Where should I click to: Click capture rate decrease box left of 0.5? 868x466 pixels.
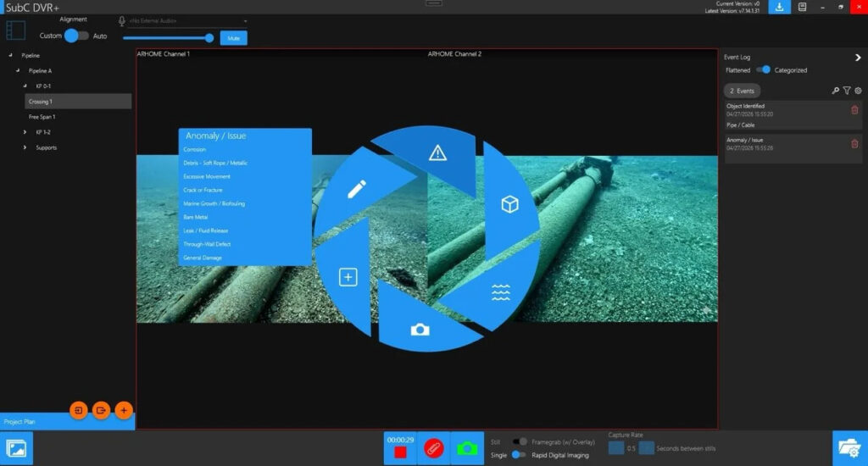coord(616,447)
